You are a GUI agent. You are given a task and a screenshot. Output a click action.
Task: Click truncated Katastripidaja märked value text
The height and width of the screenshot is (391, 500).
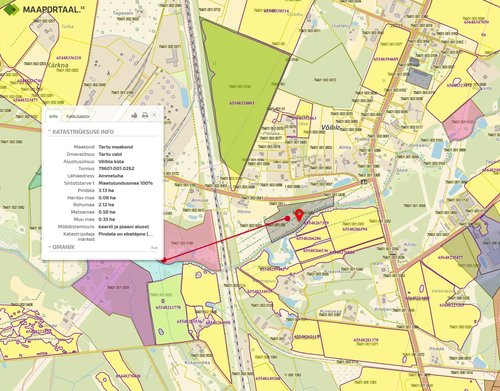[x=126, y=234]
